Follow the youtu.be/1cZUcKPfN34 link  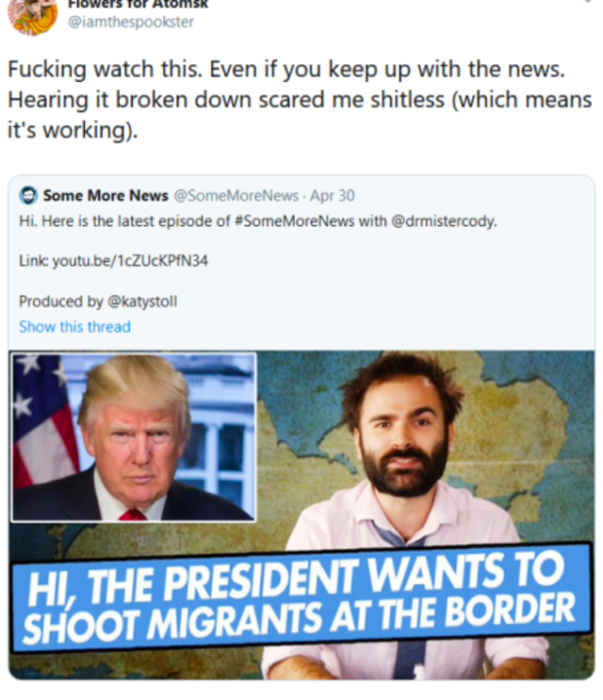point(130,260)
